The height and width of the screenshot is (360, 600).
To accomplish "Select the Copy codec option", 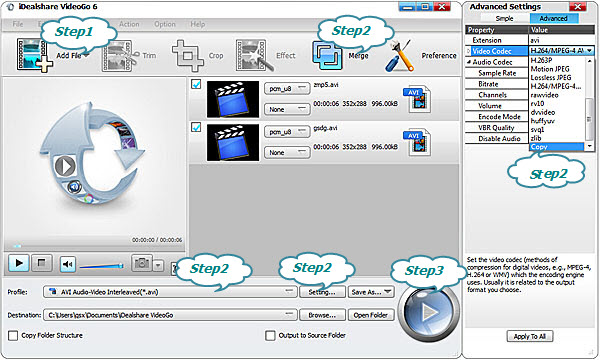I will pos(557,147).
